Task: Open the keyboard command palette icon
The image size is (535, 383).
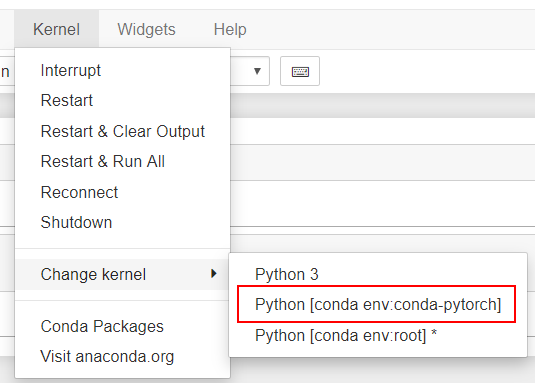Action: 300,71
